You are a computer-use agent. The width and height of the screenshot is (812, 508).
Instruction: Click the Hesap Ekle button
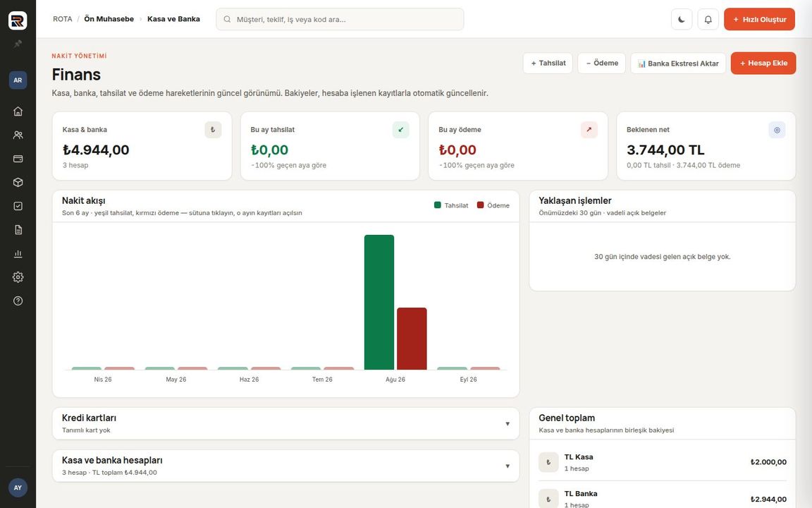[x=763, y=64]
